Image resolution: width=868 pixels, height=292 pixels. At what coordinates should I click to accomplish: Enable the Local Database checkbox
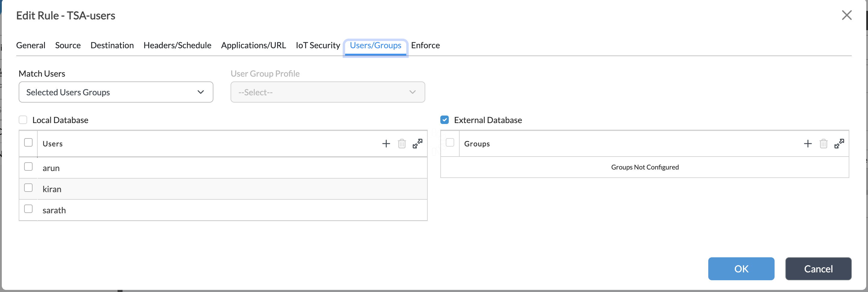point(23,120)
